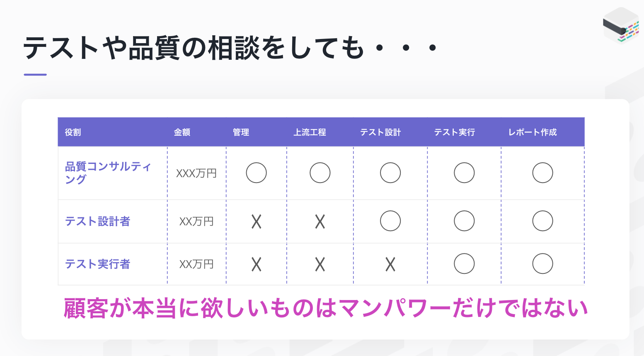This screenshot has height=356, width=644.
Task: Select the X mark for テスト設計者 under 管理
Action: (x=256, y=222)
